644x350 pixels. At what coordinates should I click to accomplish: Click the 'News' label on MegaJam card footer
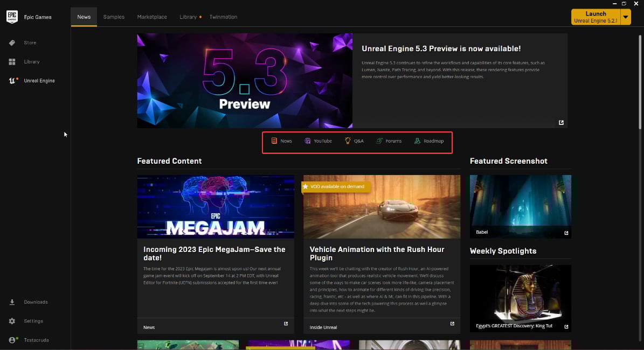149,327
